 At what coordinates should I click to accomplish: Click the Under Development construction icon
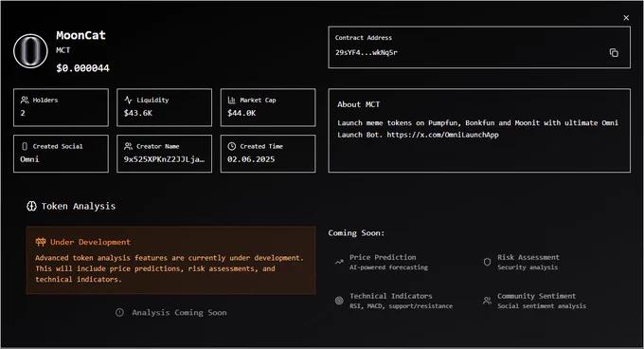pos(41,242)
